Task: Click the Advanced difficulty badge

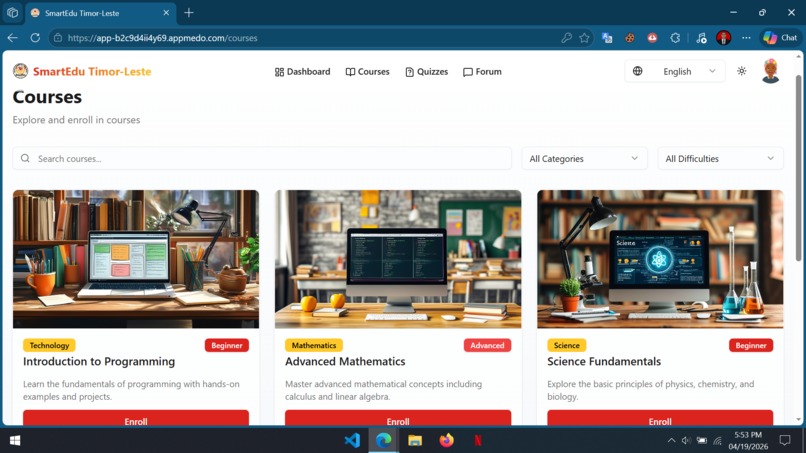Action: pos(487,346)
